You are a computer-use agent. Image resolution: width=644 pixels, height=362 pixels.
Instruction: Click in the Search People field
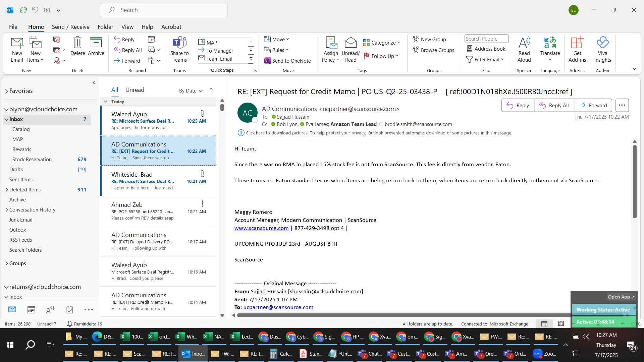(486, 39)
